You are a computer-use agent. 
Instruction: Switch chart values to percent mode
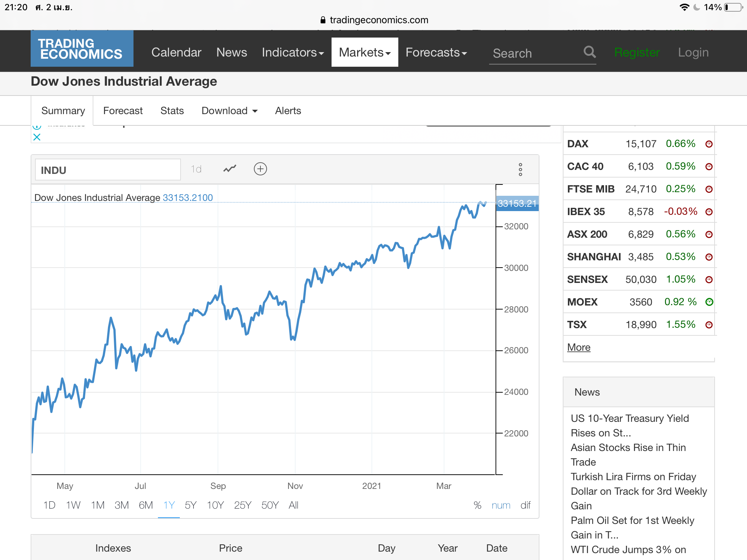click(x=477, y=505)
